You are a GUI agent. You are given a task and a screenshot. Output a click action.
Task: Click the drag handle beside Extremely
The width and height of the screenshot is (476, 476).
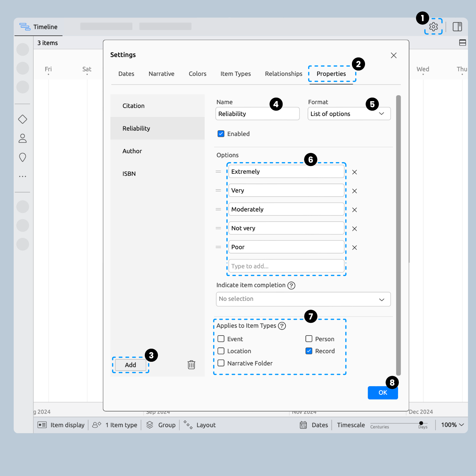pyautogui.click(x=218, y=172)
